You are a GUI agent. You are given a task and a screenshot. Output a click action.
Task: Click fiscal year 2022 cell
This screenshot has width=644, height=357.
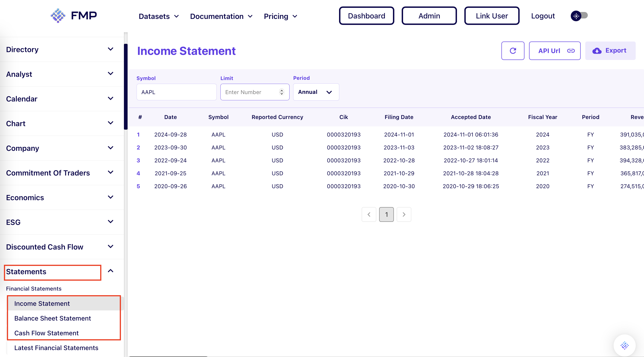point(542,161)
